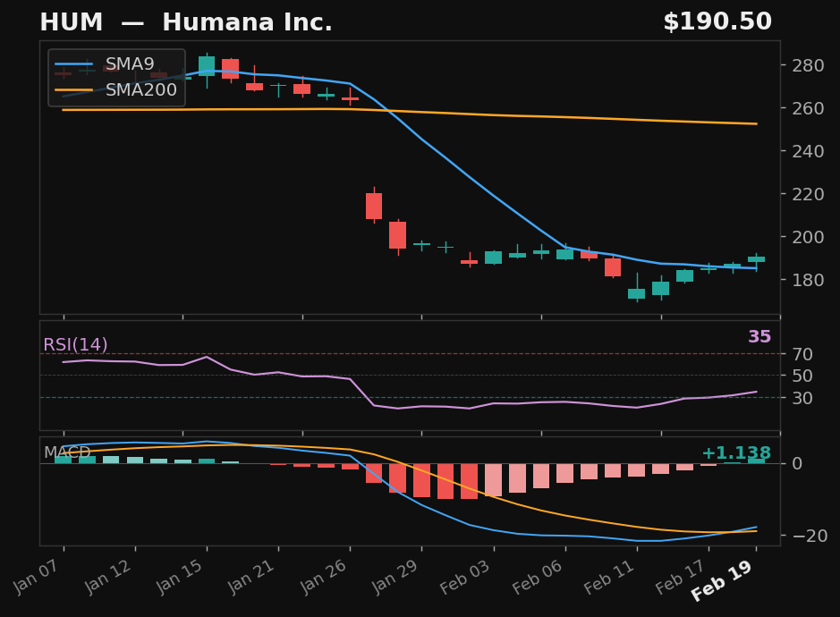This screenshot has width=840, height=617.
Task: Click the HUM — Humana Inc. title
Action: click(186, 22)
